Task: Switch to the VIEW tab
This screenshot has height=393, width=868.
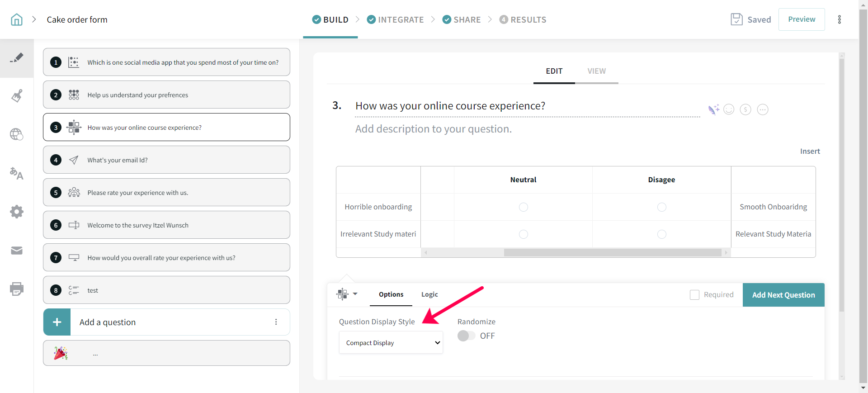Action: pyautogui.click(x=596, y=71)
